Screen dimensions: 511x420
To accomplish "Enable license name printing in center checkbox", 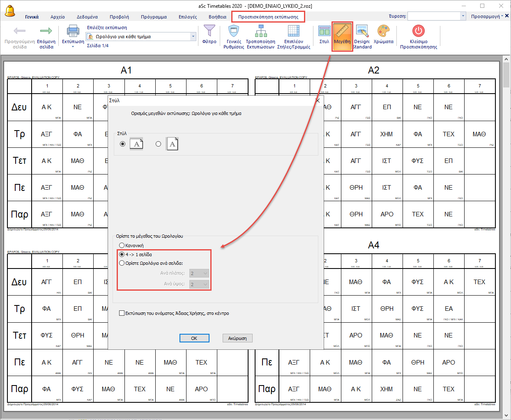I will pyautogui.click(x=122, y=313).
